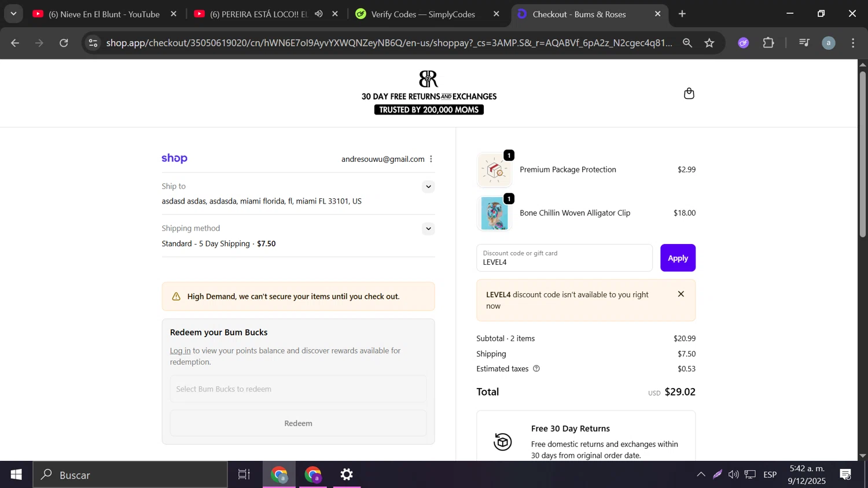Click the Total $29.02 amount
The height and width of the screenshot is (488, 868).
click(680, 392)
